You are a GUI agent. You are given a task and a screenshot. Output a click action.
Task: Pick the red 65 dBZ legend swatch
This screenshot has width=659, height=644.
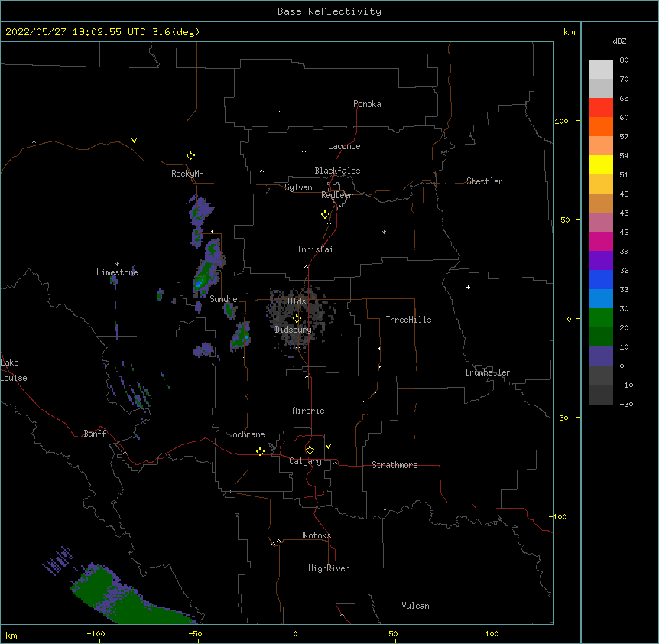pos(601,108)
